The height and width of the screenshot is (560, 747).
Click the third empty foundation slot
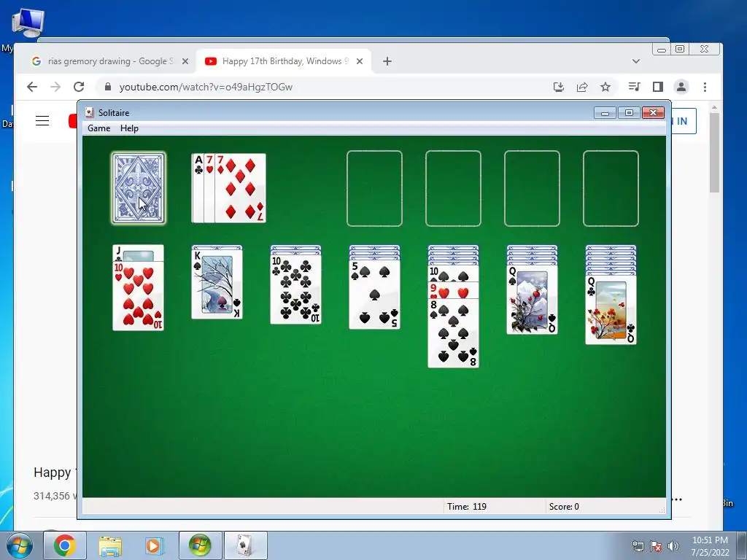tap(532, 188)
